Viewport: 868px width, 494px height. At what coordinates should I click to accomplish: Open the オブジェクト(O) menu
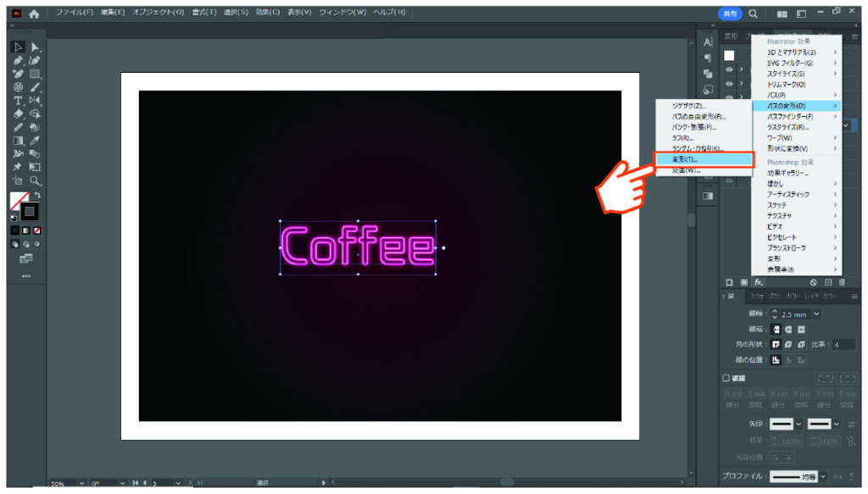158,12
